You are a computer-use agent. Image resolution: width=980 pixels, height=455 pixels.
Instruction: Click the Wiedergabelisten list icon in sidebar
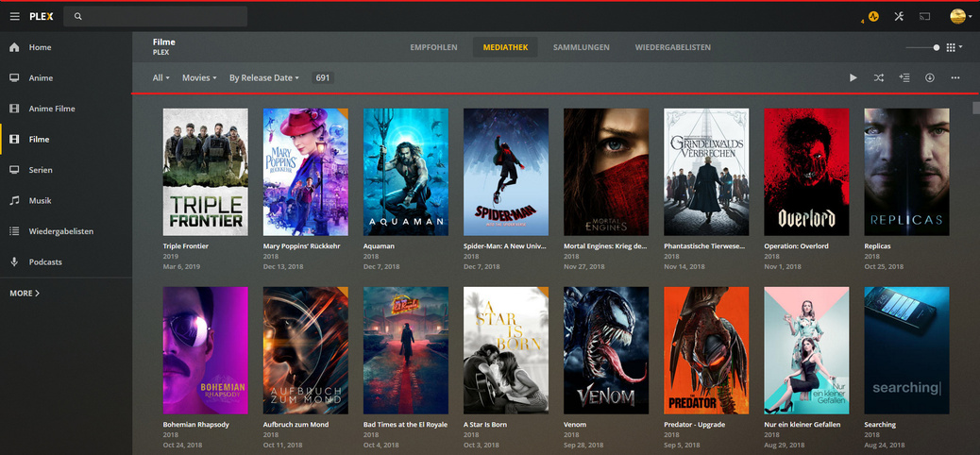(x=14, y=231)
